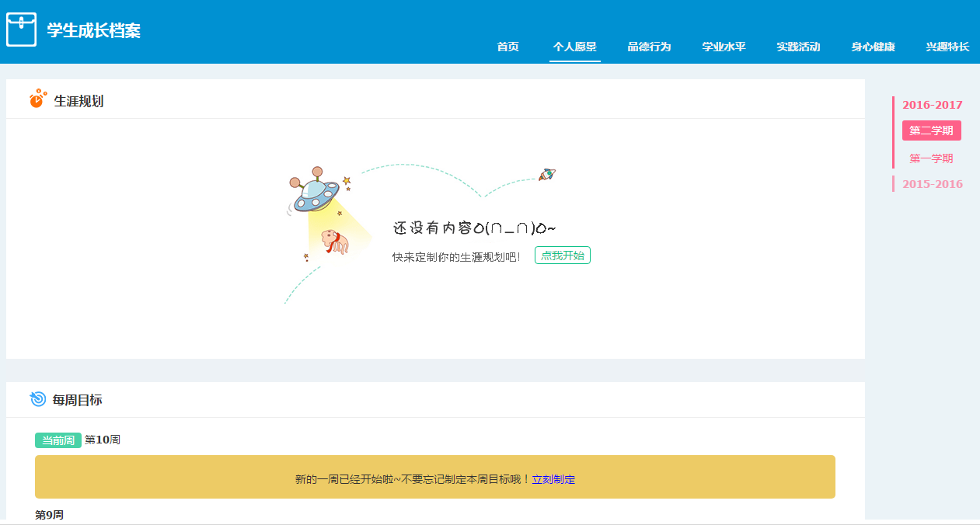Click the 点我开始 button

tap(563, 256)
